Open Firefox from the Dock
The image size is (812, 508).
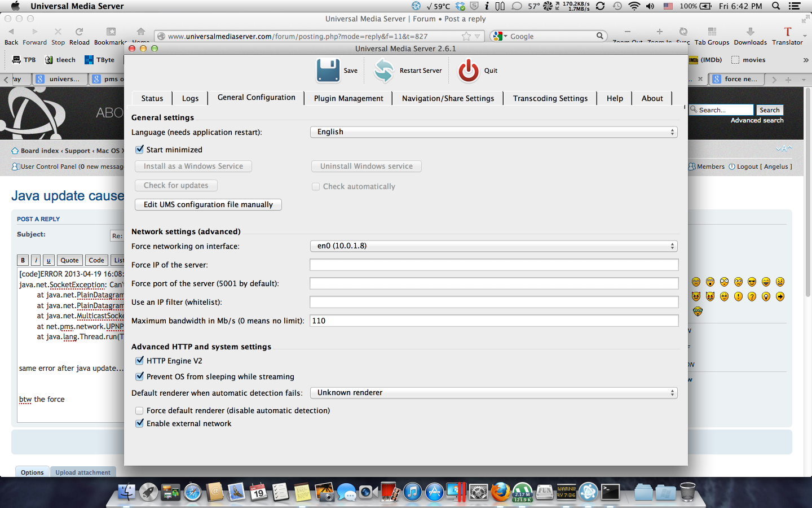(x=500, y=492)
